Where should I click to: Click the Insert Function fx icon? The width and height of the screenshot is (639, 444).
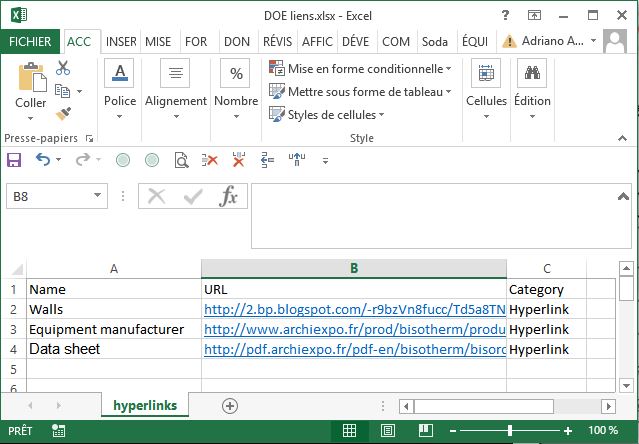point(229,196)
